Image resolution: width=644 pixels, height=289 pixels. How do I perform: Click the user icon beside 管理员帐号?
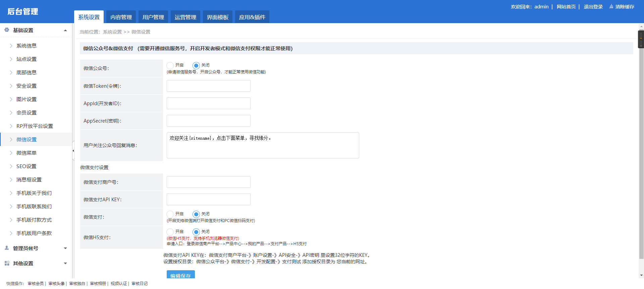click(x=7, y=248)
